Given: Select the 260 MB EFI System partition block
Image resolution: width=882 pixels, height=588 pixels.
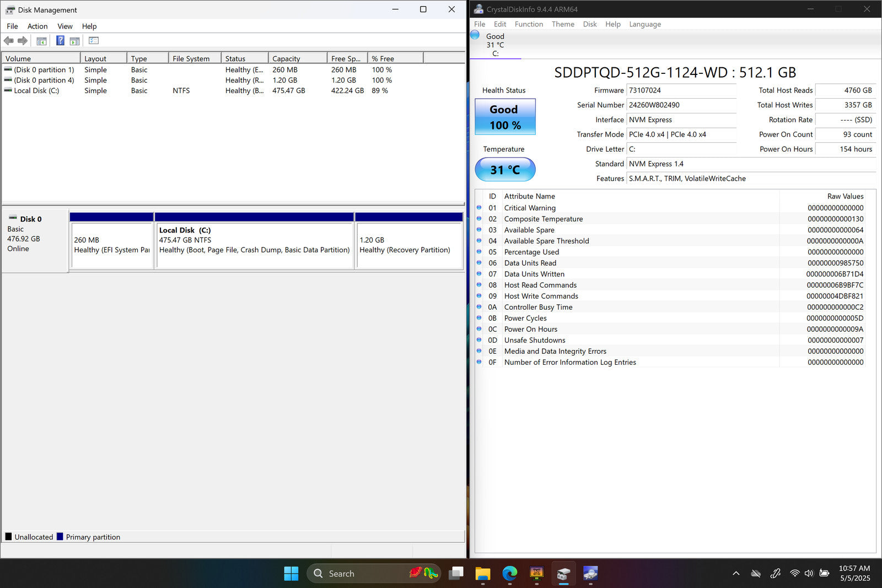Looking at the screenshot, I should coord(112,241).
